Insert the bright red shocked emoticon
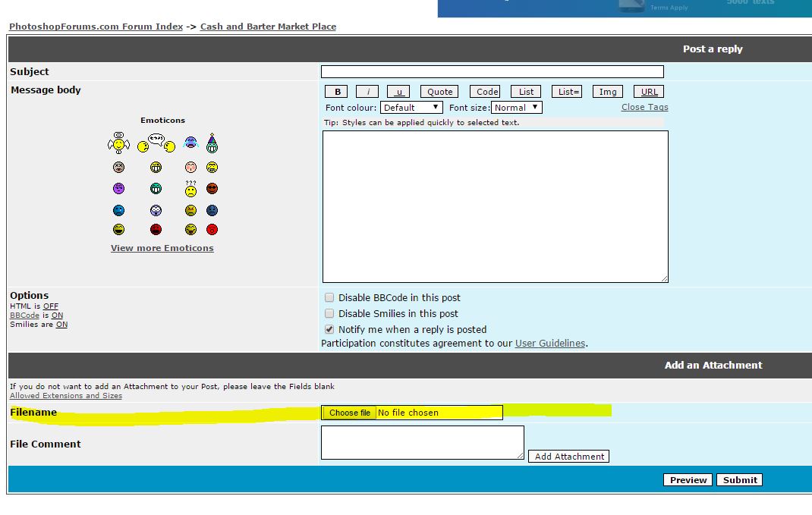This screenshot has width=812, height=515. pos(212,229)
